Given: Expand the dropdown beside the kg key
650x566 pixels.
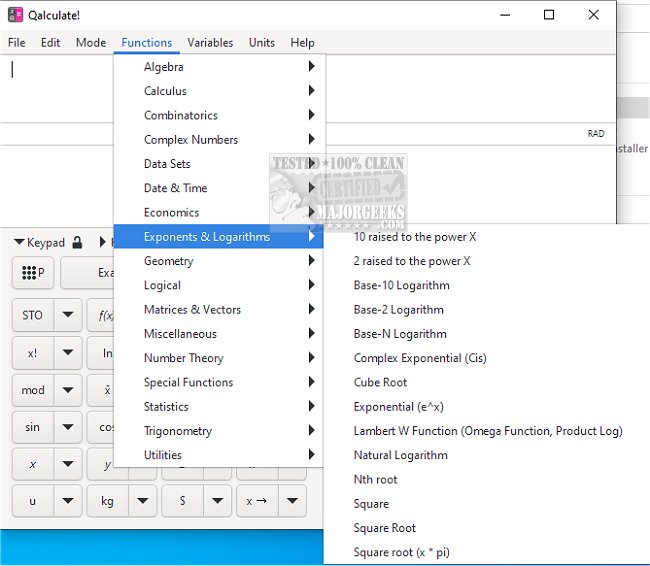Looking at the screenshot, I should [x=143, y=500].
